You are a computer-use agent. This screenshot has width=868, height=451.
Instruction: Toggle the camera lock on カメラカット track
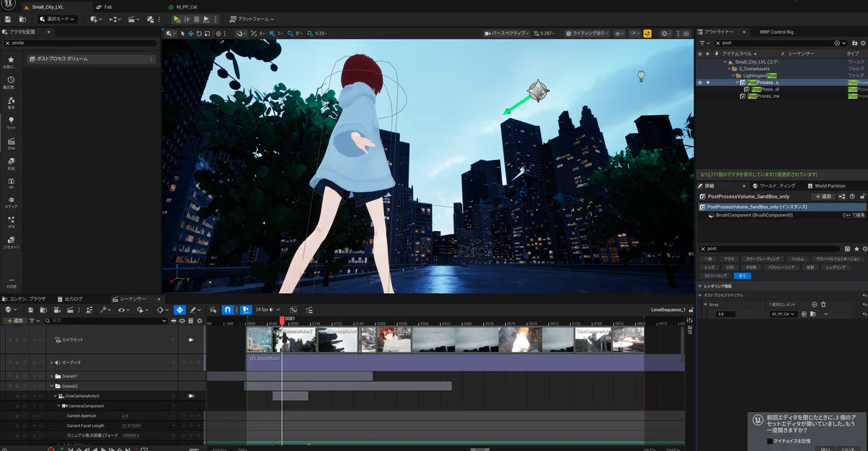point(192,340)
